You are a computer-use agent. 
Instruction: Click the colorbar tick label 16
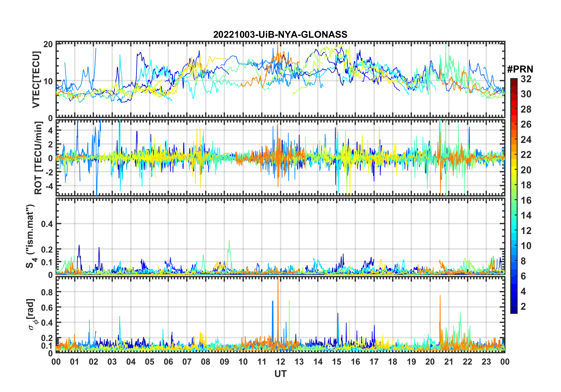click(x=526, y=200)
